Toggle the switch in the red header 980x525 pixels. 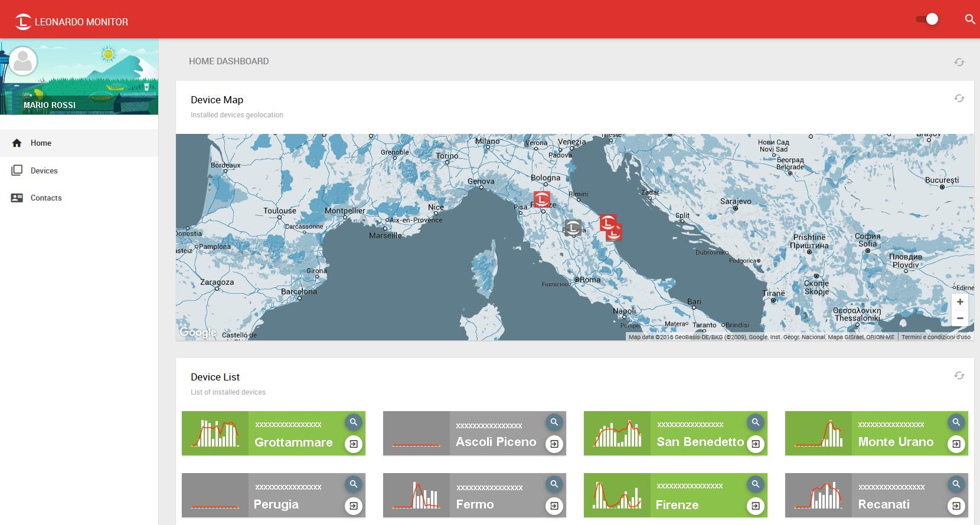pos(927,19)
